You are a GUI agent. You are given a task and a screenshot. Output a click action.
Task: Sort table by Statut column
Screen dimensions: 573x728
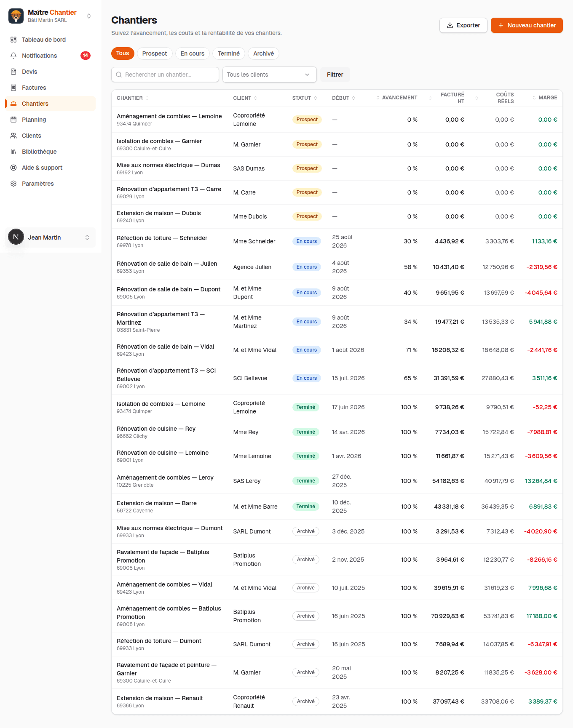click(305, 98)
